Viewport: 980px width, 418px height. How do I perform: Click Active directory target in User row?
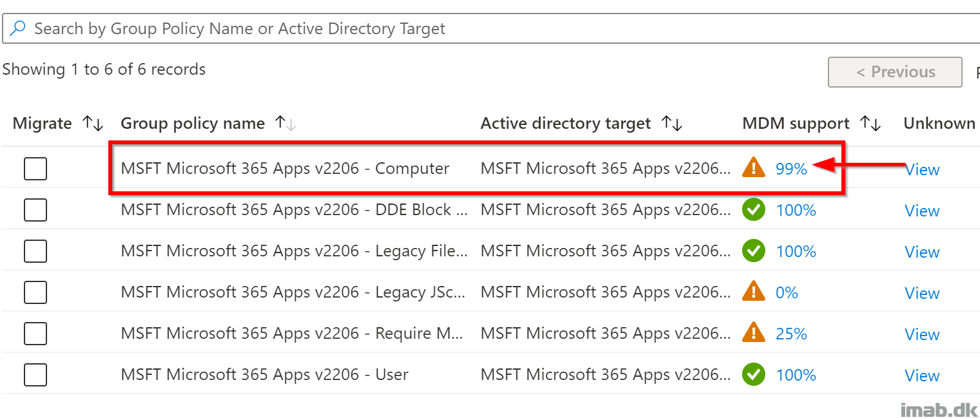tap(606, 375)
